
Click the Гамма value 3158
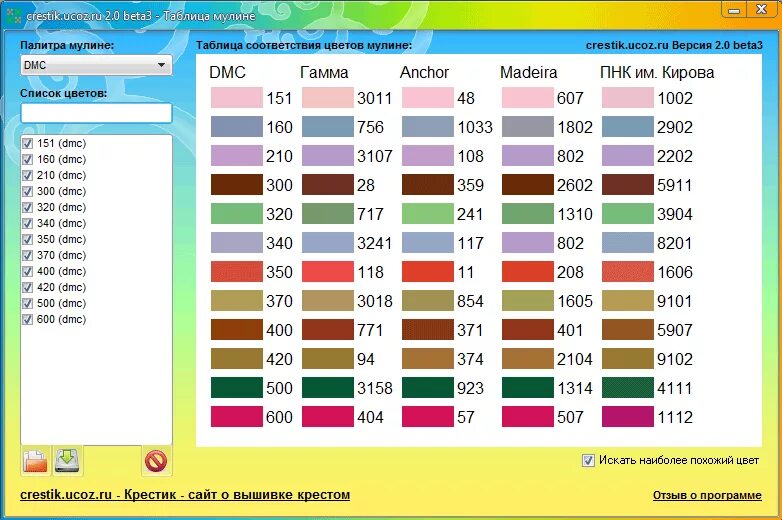tap(375, 388)
